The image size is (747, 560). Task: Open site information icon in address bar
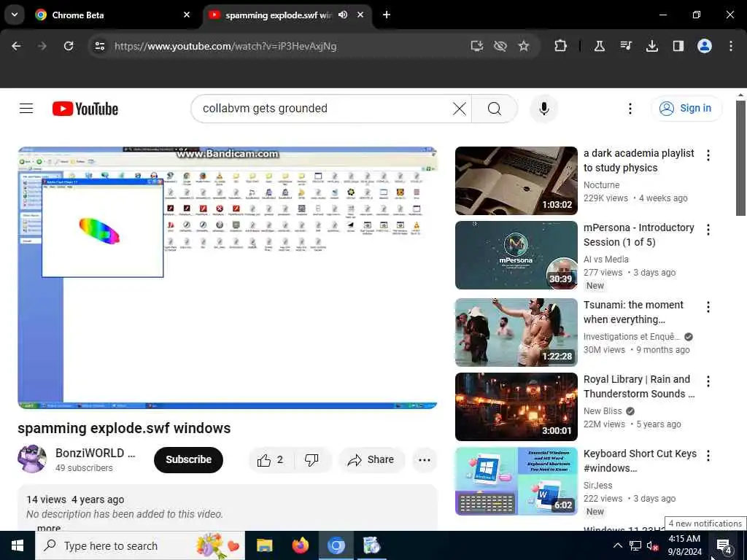99,46
